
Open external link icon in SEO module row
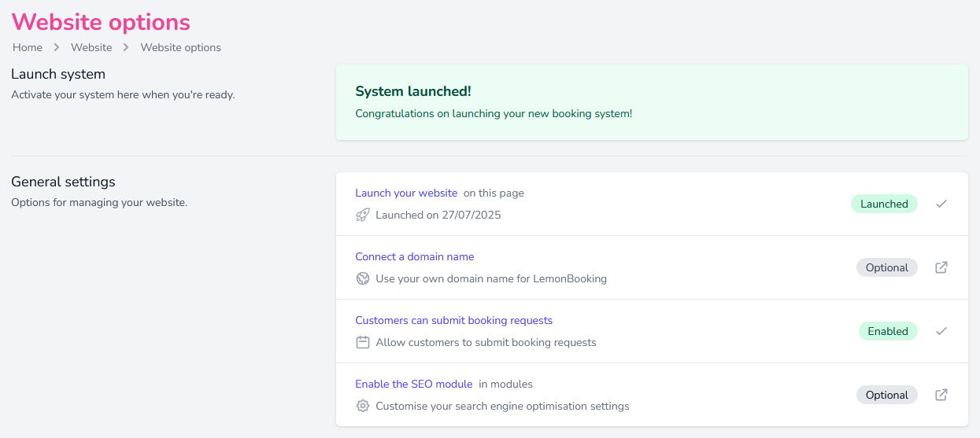point(941,395)
